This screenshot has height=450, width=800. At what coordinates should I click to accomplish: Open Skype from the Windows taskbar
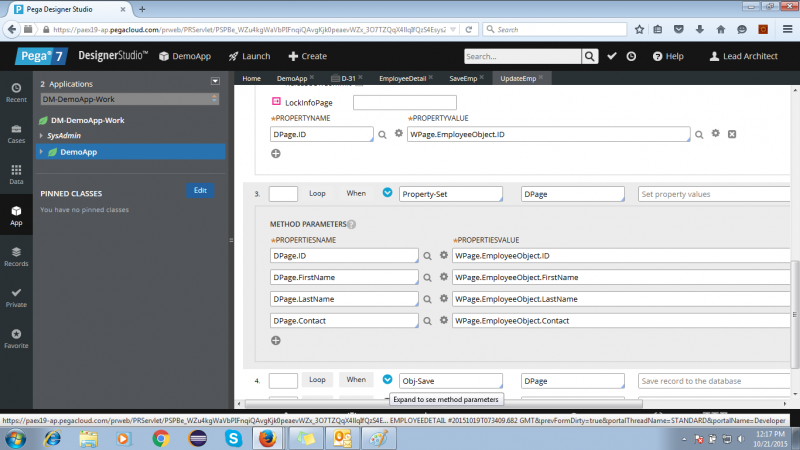point(233,438)
